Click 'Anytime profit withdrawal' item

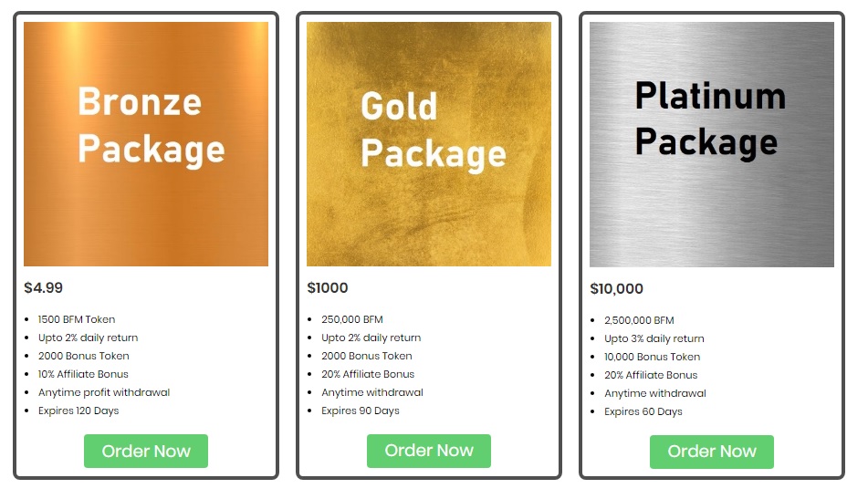pos(104,392)
